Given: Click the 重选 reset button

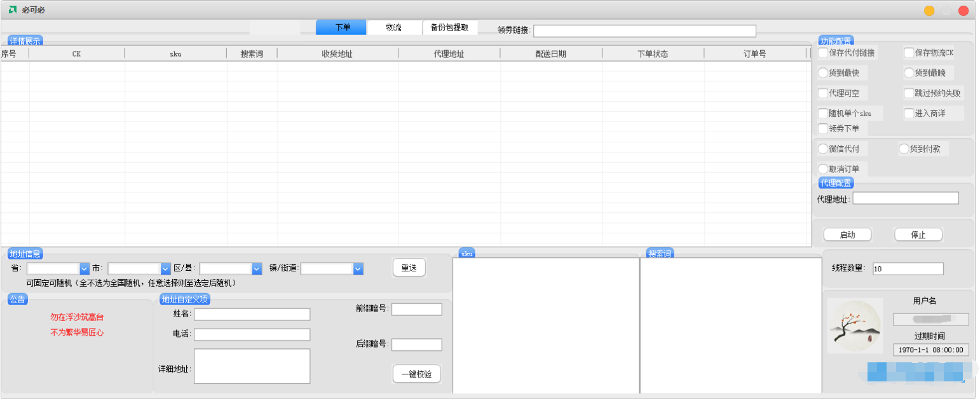Looking at the screenshot, I should coord(409,268).
